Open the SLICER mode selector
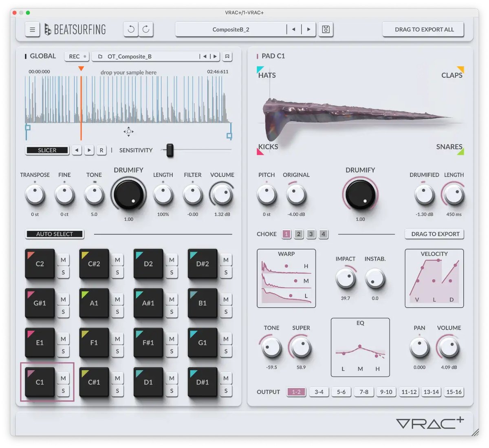 tap(47, 150)
